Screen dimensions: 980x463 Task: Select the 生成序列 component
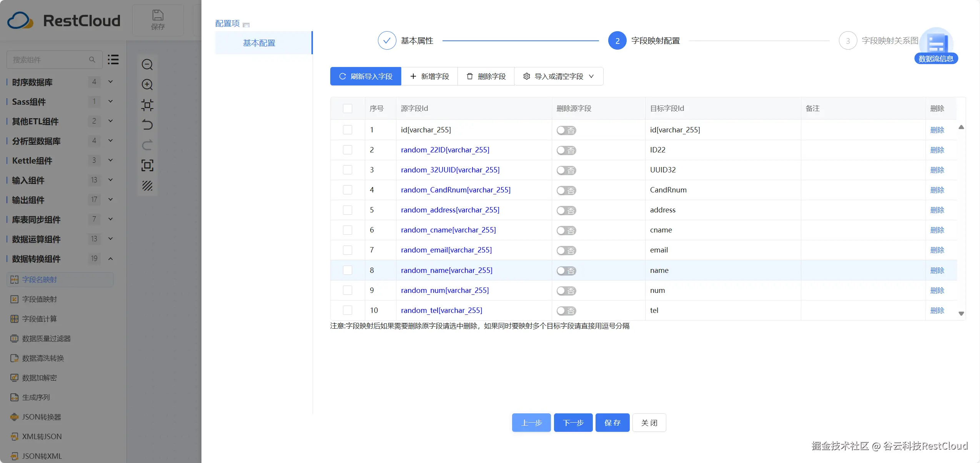(x=30, y=398)
